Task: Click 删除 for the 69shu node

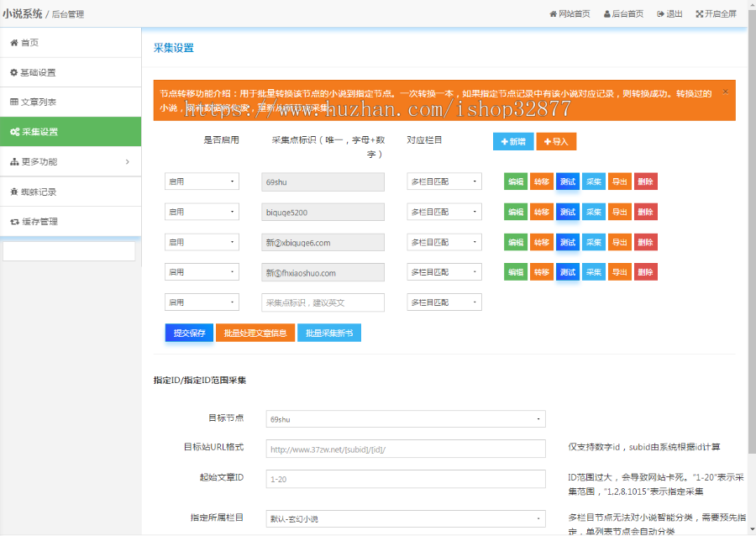Action: (646, 181)
